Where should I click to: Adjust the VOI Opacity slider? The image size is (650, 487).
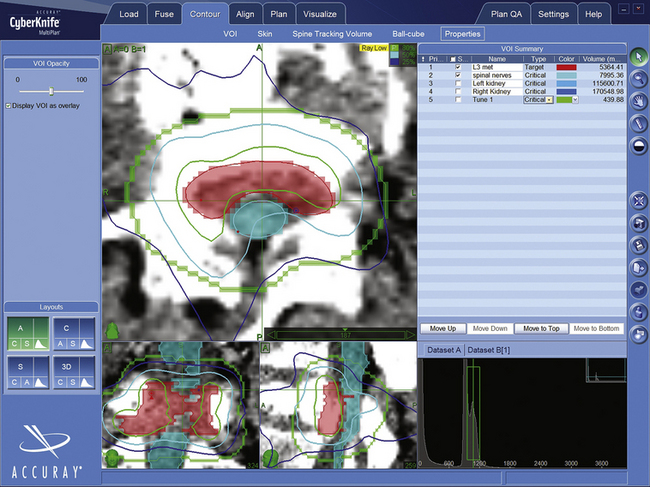[49, 91]
